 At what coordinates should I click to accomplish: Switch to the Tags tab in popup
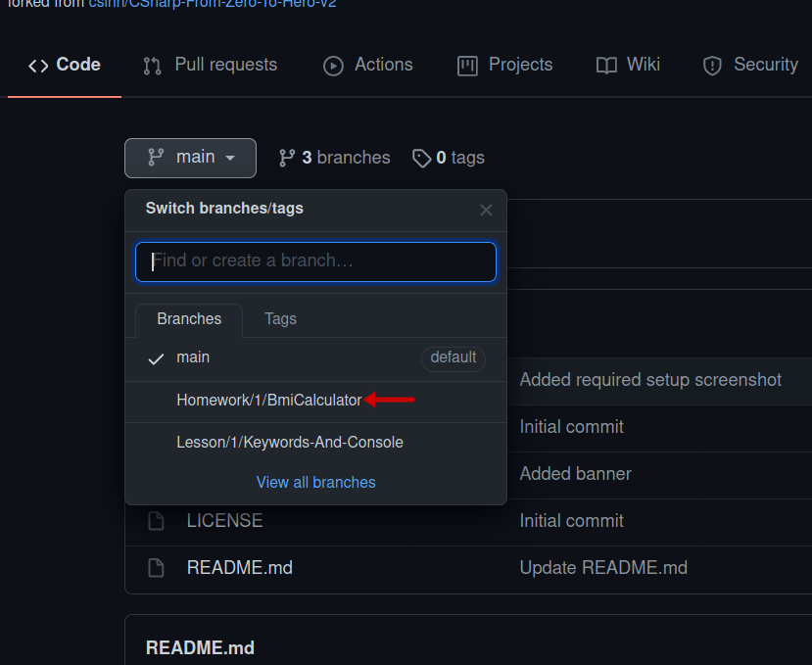click(x=280, y=319)
